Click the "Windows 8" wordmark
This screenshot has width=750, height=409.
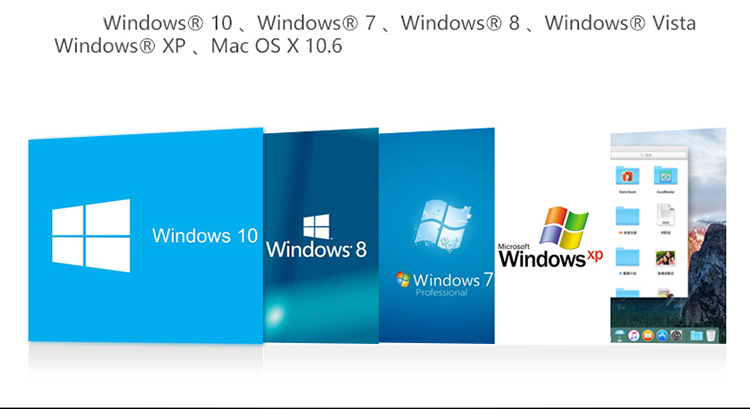[x=316, y=250]
